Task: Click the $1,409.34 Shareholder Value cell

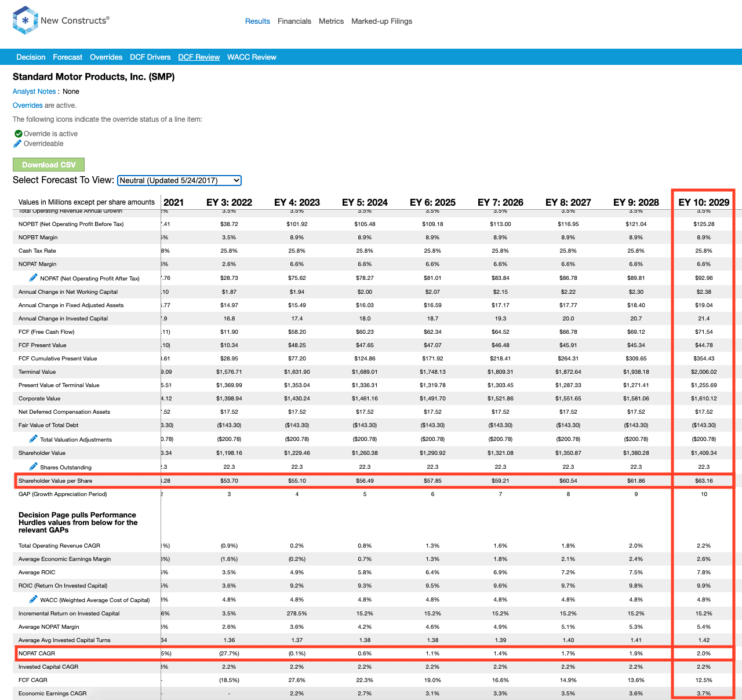Action: [704, 453]
